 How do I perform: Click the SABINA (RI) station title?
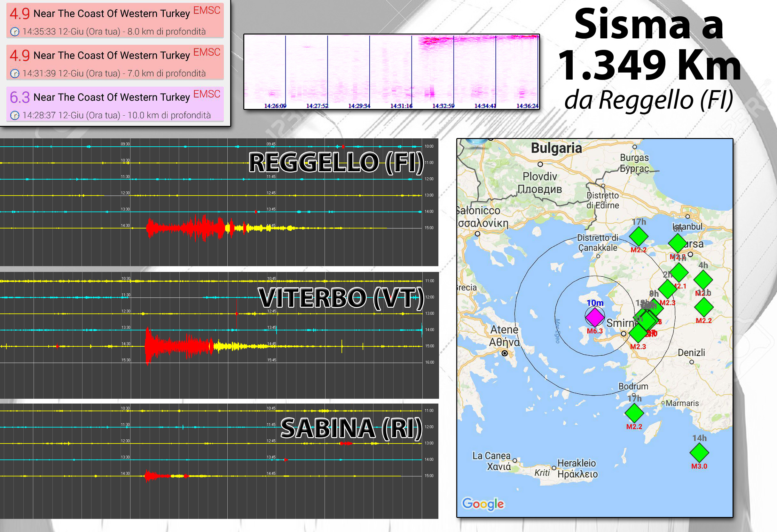pyautogui.click(x=351, y=429)
